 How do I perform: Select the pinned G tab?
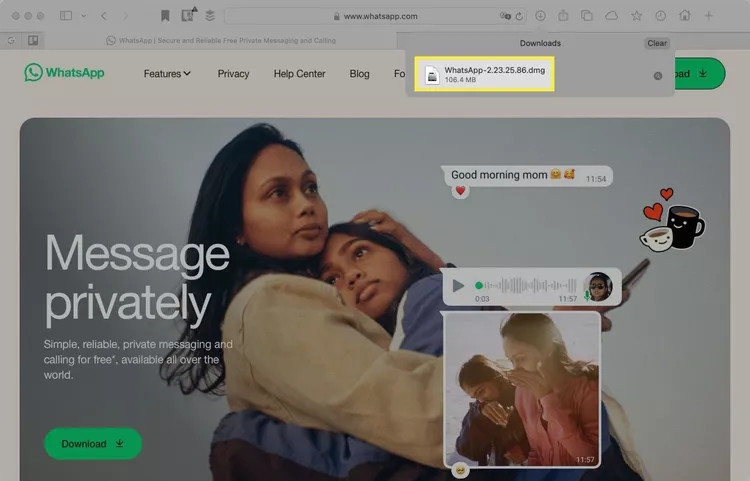11,41
